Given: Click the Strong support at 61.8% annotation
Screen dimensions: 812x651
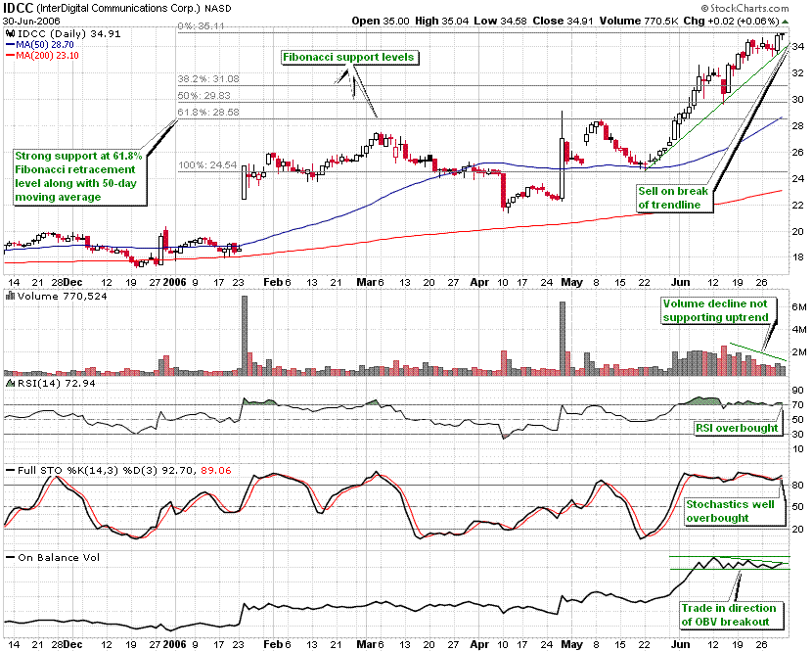Looking at the screenshot, I should coord(79,176).
